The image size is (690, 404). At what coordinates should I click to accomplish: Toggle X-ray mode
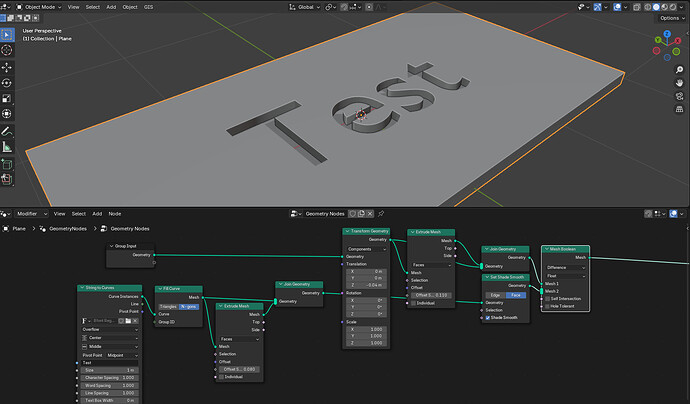click(637, 7)
